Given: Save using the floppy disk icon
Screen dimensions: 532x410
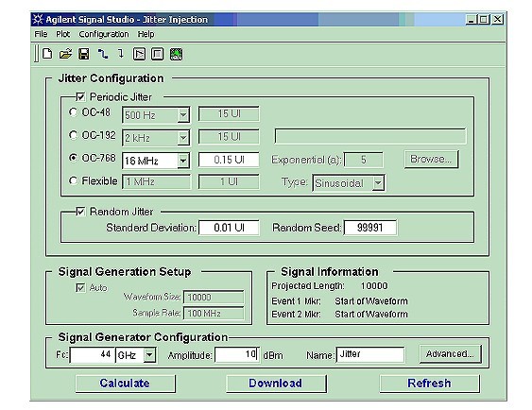Looking at the screenshot, I should [x=84, y=54].
